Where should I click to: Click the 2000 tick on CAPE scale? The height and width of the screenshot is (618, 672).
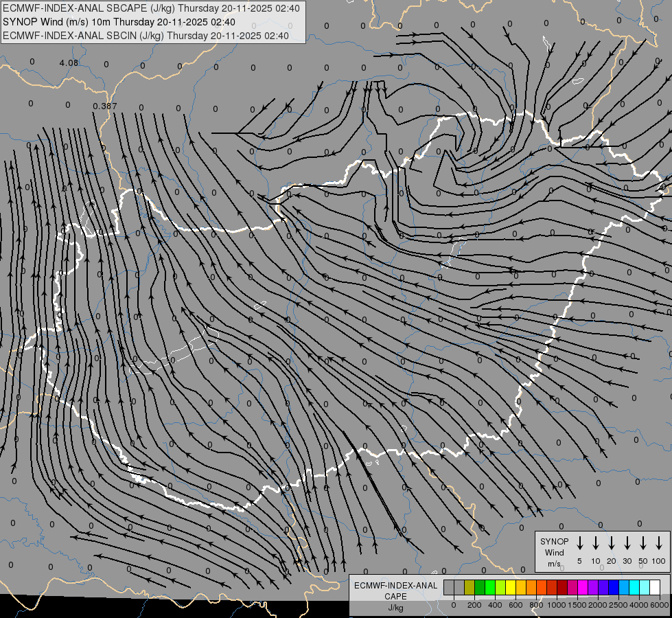[x=598, y=605]
